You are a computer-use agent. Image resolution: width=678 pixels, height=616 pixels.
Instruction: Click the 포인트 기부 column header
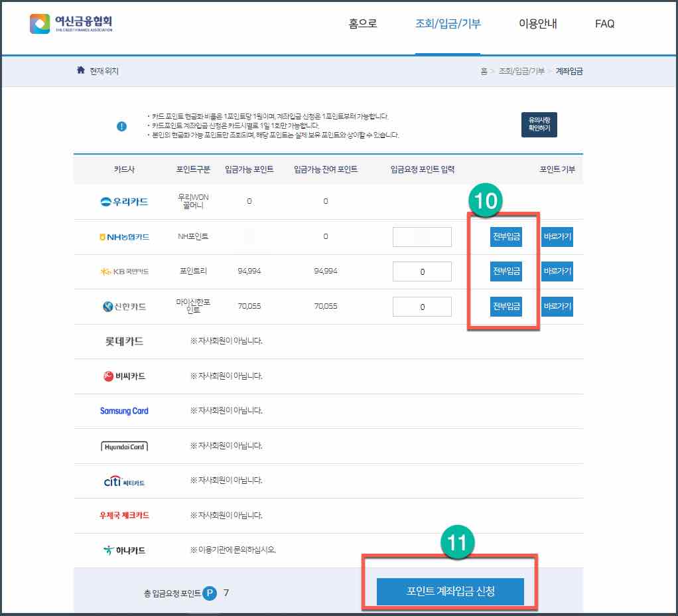557,169
